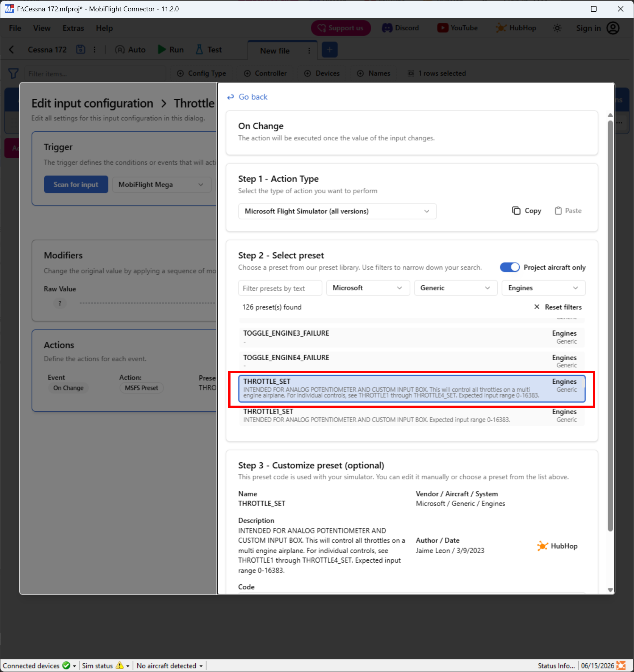Viewport: 634px width, 672px height.
Task: Open the Action Type dropdown
Action: click(337, 211)
